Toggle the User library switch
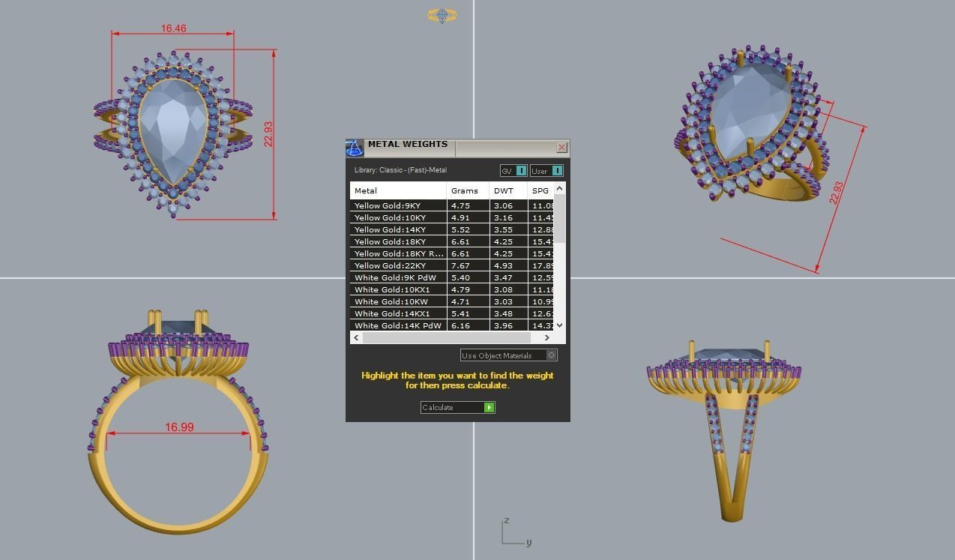The width and height of the screenshot is (955, 560). (x=546, y=171)
